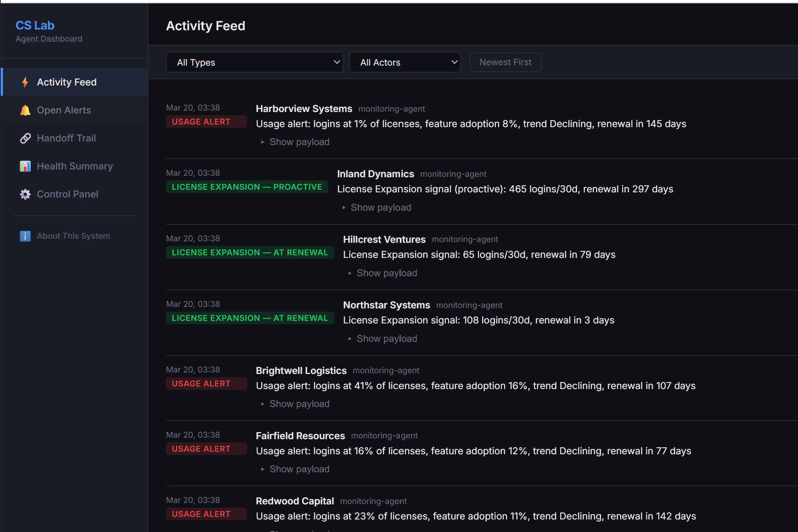Click the Harborview usage alert message text

[x=471, y=124]
